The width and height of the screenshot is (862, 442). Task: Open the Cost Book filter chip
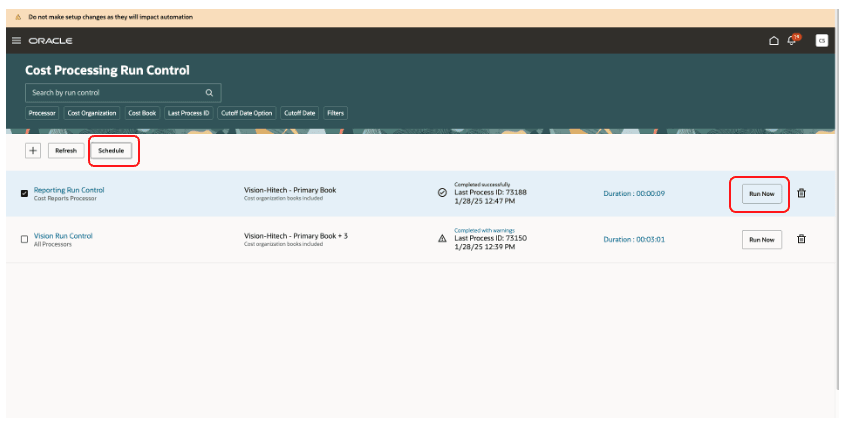pos(142,113)
